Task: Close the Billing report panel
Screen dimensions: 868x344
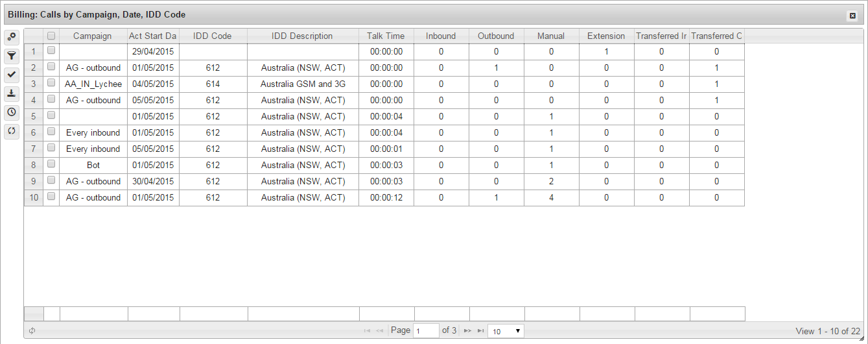Action: click(852, 16)
